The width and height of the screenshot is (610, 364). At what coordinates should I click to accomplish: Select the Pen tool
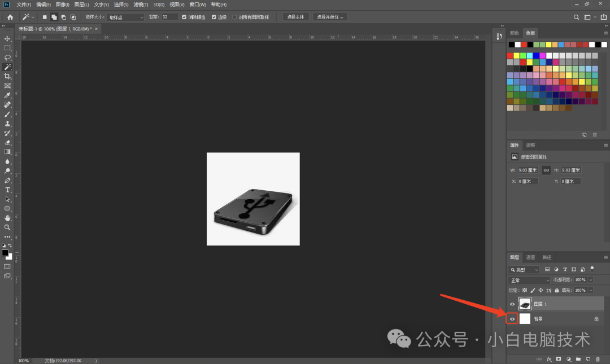[7, 181]
